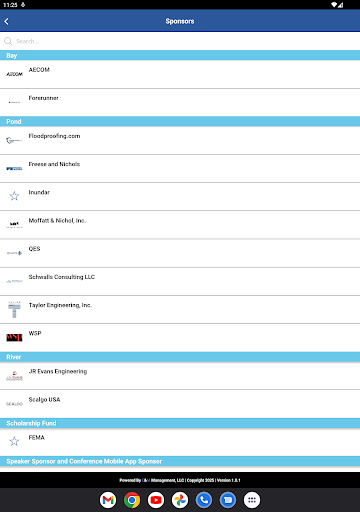Viewport: 360px width, 512px height.
Task: Click the Pond section header
Action: 180,121
